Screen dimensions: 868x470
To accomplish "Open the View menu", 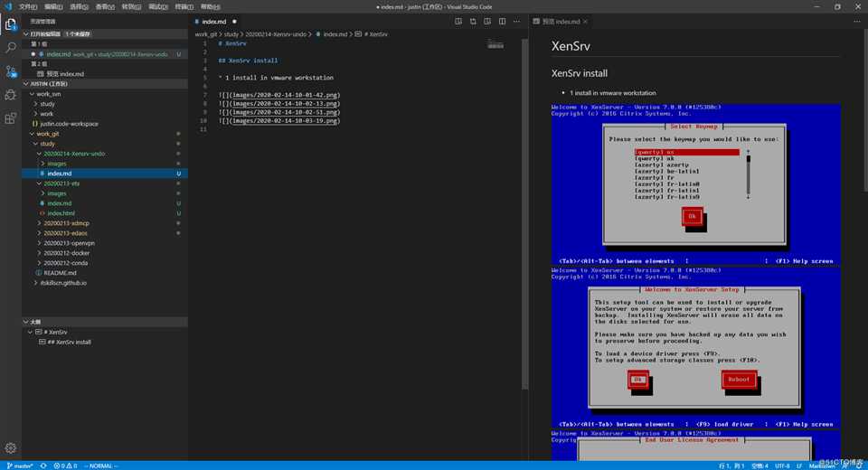I will (x=105, y=6).
